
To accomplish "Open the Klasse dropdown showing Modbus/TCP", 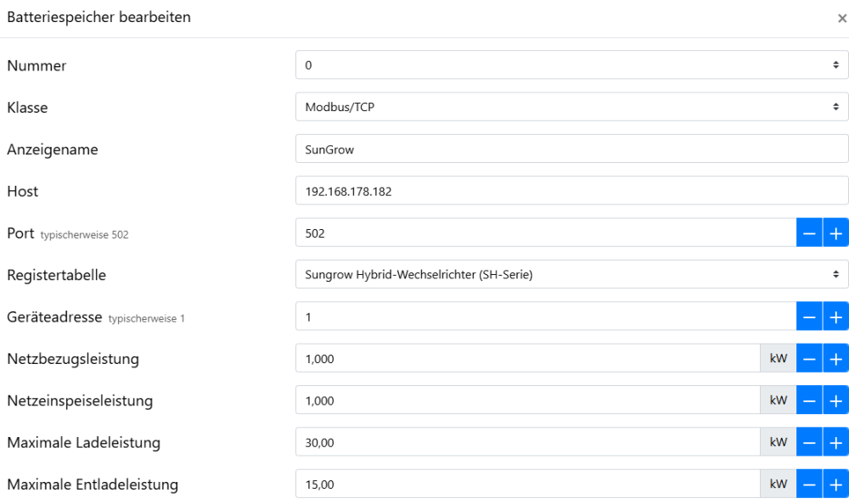I will click(x=571, y=106).
